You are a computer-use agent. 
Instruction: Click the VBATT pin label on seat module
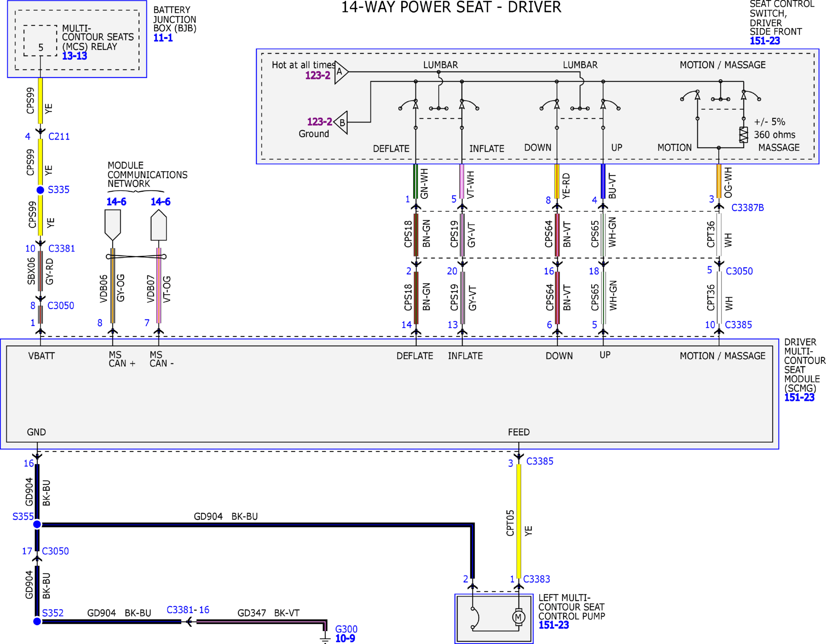(41, 356)
